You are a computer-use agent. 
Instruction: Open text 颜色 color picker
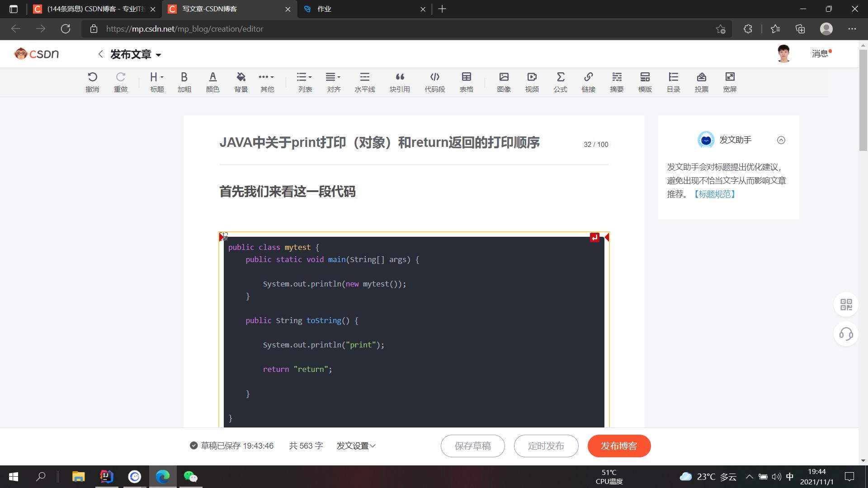point(212,82)
